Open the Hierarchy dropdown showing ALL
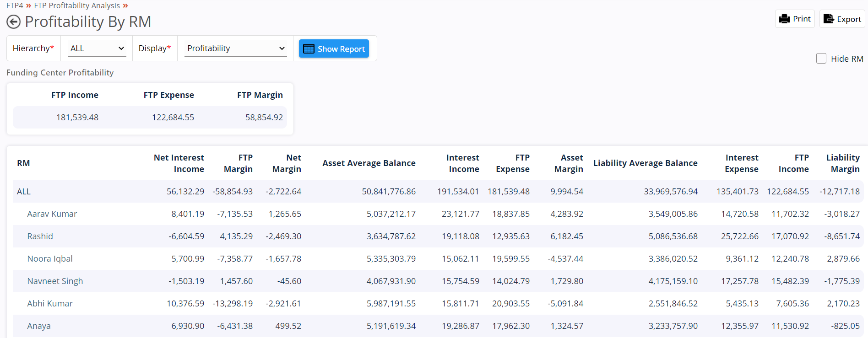The height and width of the screenshot is (338, 868). (x=97, y=48)
